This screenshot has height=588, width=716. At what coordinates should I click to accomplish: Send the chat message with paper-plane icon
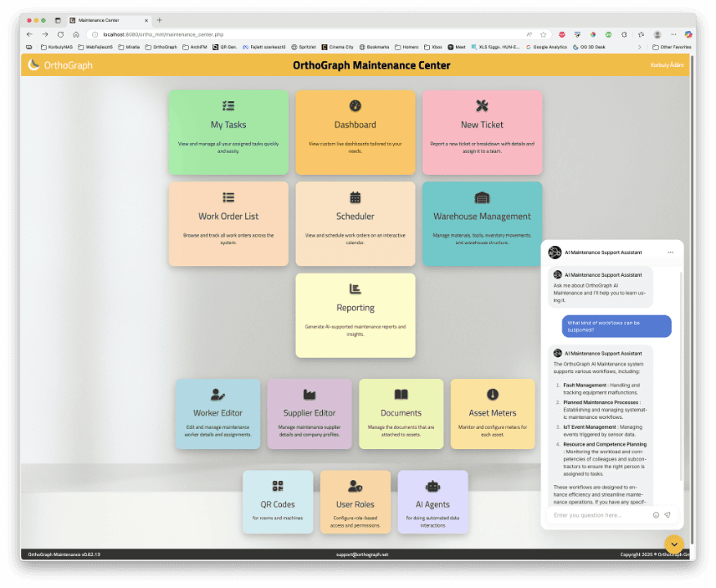(x=668, y=515)
